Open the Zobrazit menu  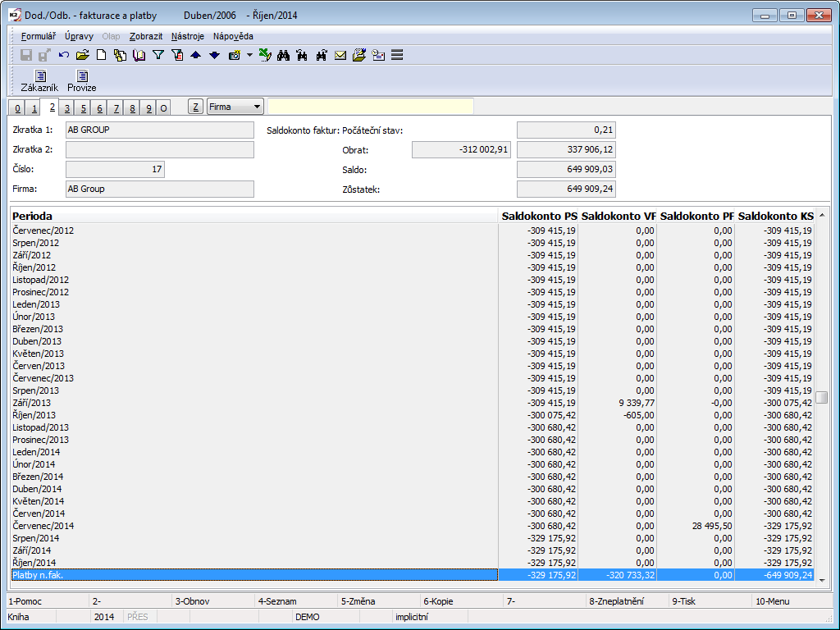[x=146, y=36]
